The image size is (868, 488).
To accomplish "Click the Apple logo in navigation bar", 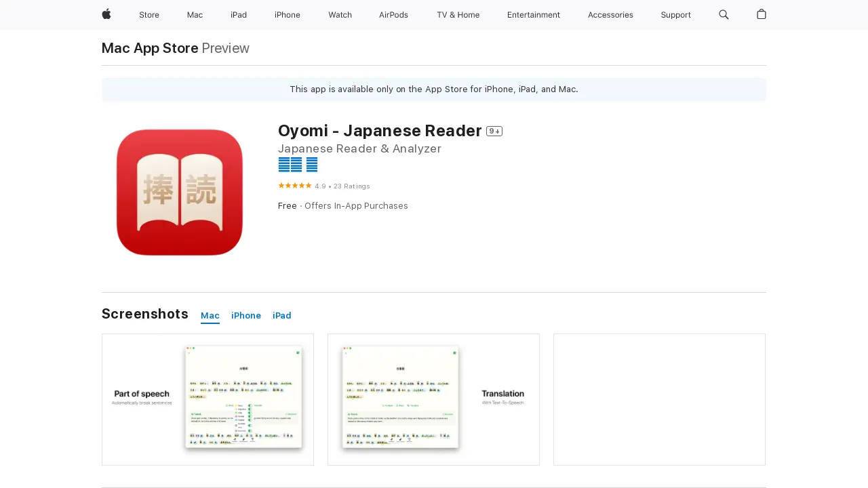I will tap(106, 14).
